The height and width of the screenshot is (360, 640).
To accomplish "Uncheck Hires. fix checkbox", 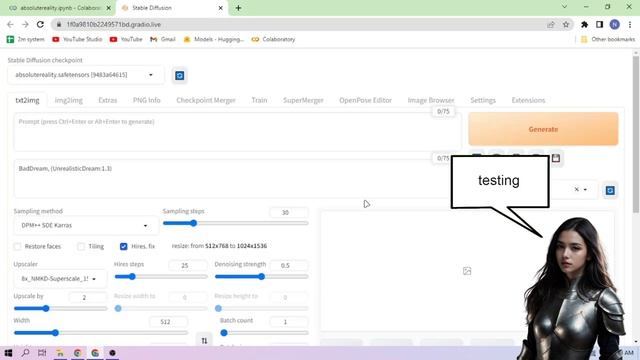I will click(x=124, y=246).
